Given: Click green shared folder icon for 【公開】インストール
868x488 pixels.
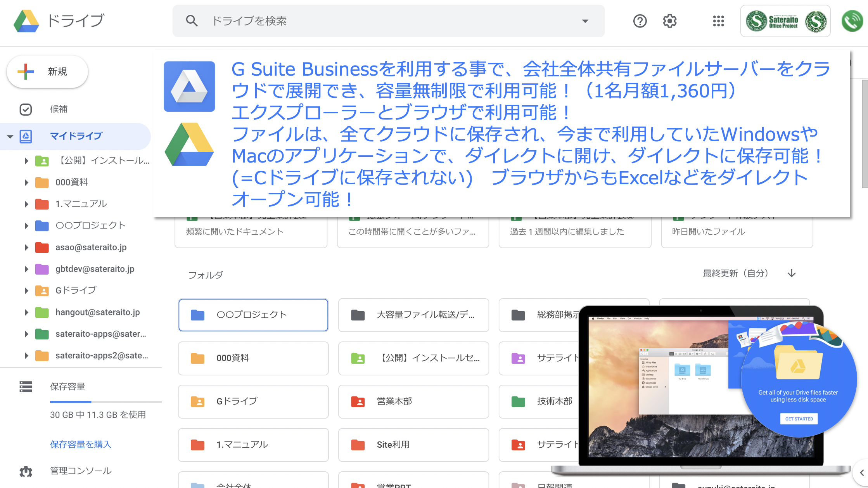Looking at the screenshot, I should pos(42,161).
